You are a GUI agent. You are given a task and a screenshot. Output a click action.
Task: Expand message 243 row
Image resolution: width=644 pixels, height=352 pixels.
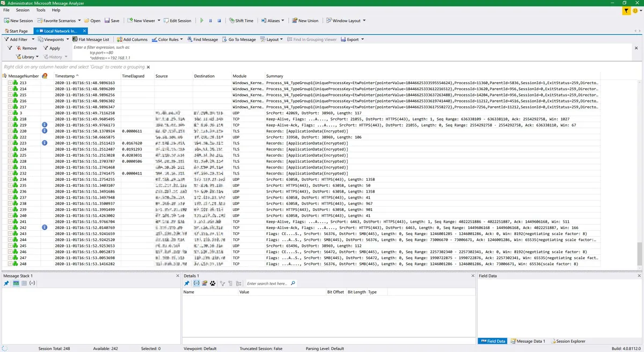point(10,233)
